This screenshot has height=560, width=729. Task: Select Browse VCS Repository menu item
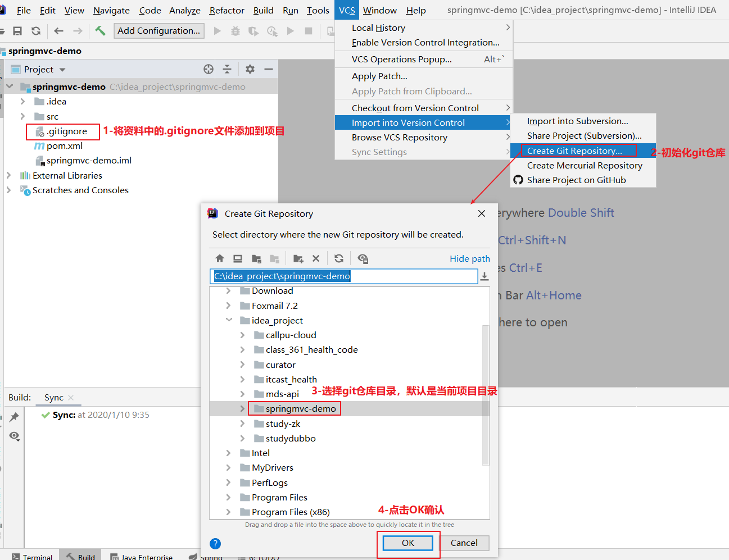tap(424, 137)
